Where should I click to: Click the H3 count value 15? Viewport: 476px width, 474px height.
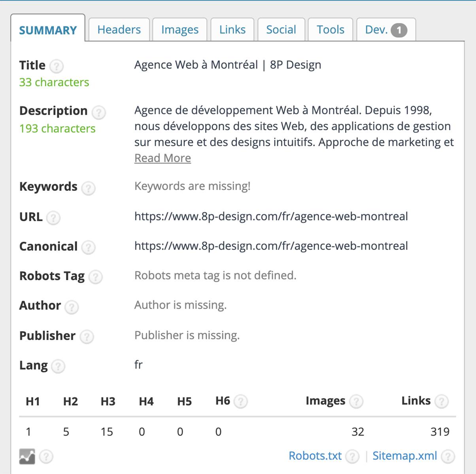pyautogui.click(x=107, y=432)
